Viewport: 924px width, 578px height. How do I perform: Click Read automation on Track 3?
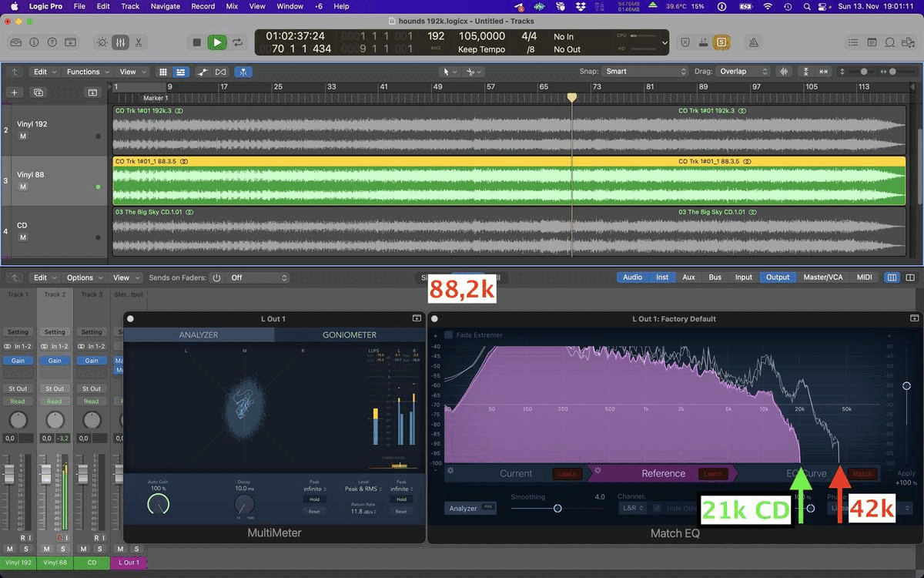point(92,402)
